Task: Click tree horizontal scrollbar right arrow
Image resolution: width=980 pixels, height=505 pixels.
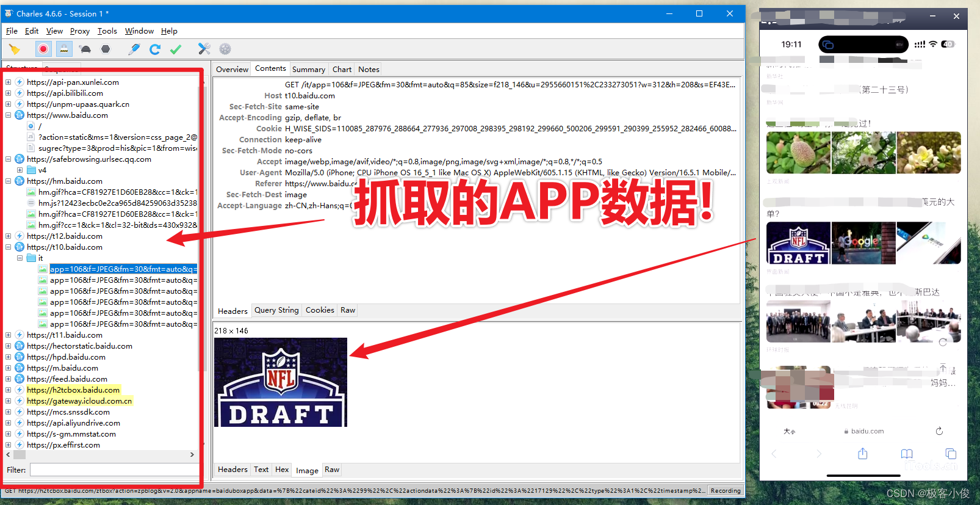Action: pyautogui.click(x=192, y=454)
